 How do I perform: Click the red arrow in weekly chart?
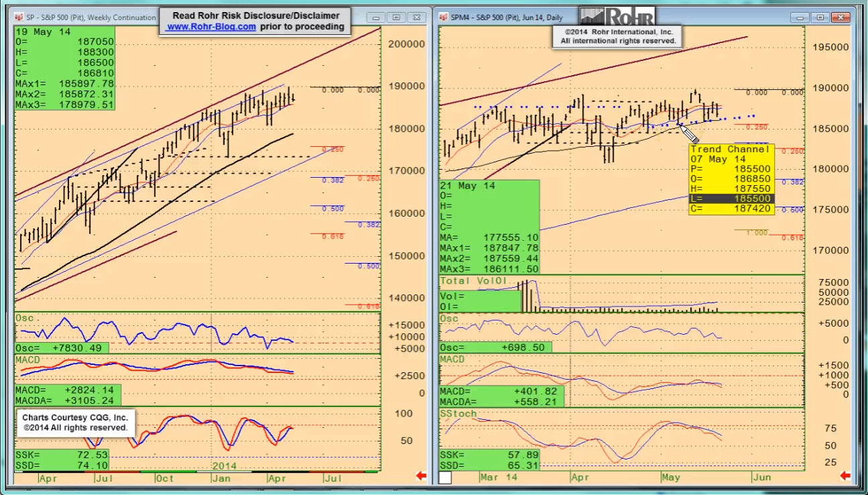point(422,476)
